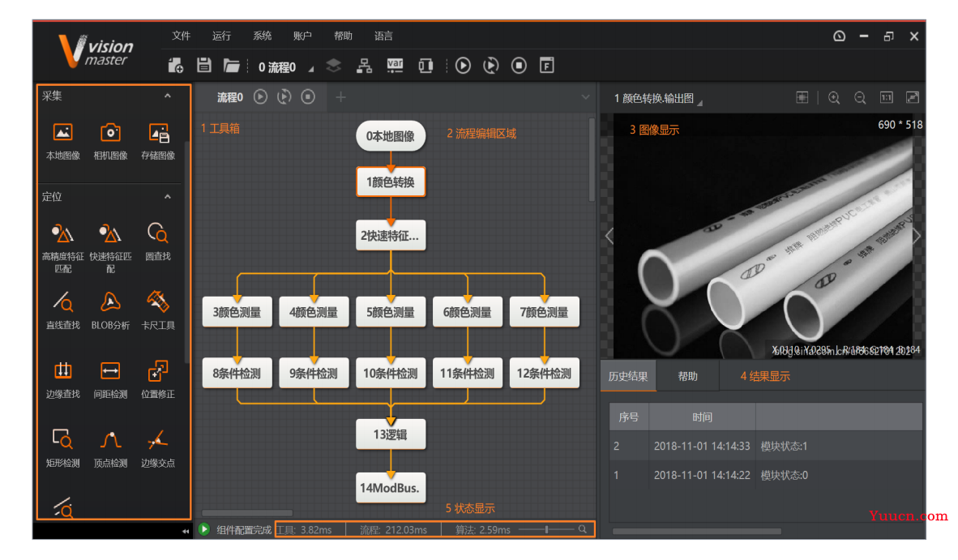This screenshot has height=560, width=958.
Task: Select the 直线查找 line find tool
Action: pyautogui.click(x=63, y=311)
